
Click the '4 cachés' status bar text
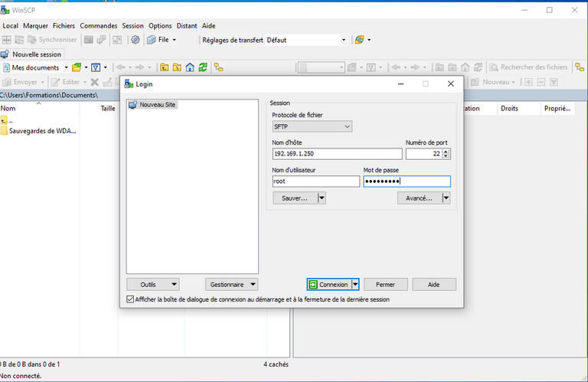pos(276,364)
